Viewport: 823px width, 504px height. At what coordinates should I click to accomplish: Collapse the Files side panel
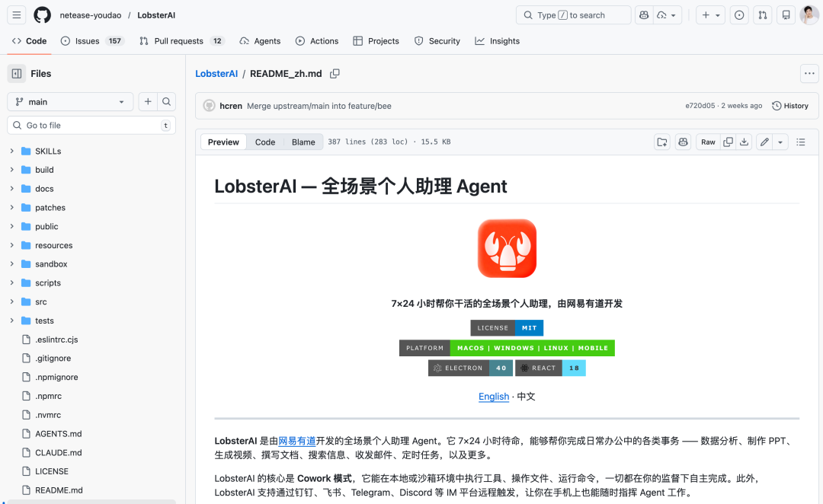click(17, 72)
